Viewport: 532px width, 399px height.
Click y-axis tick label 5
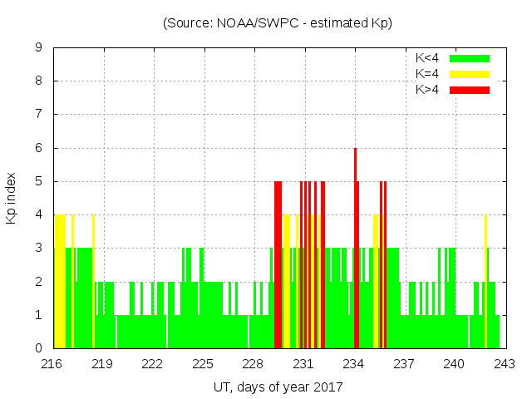[39, 181]
